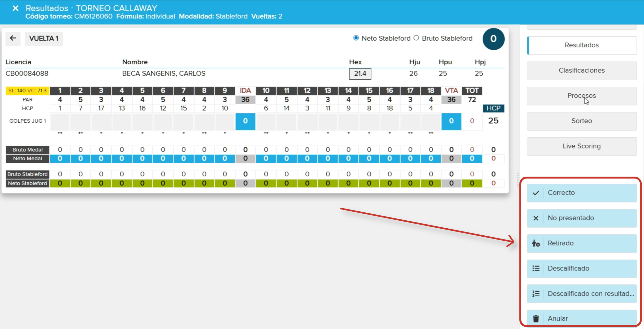Click the strokes input for hole 18
The height and width of the screenshot is (329, 644).
click(x=431, y=121)
